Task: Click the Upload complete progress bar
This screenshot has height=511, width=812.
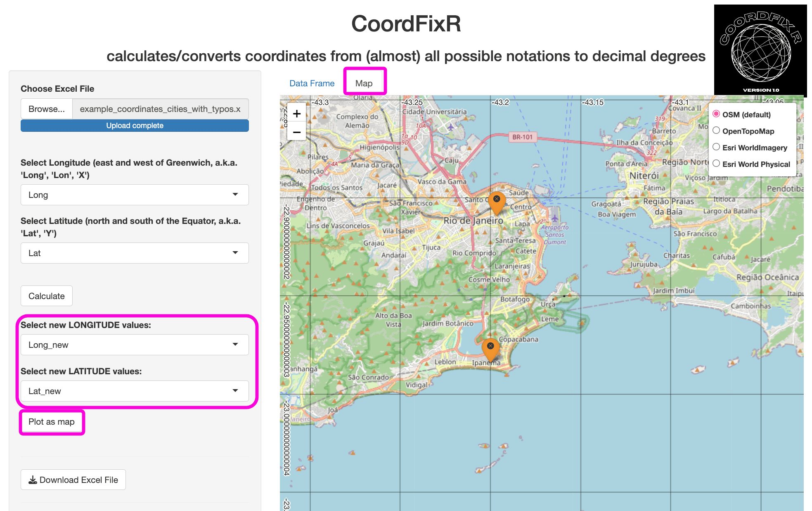Action: click(x=135, y=126)
